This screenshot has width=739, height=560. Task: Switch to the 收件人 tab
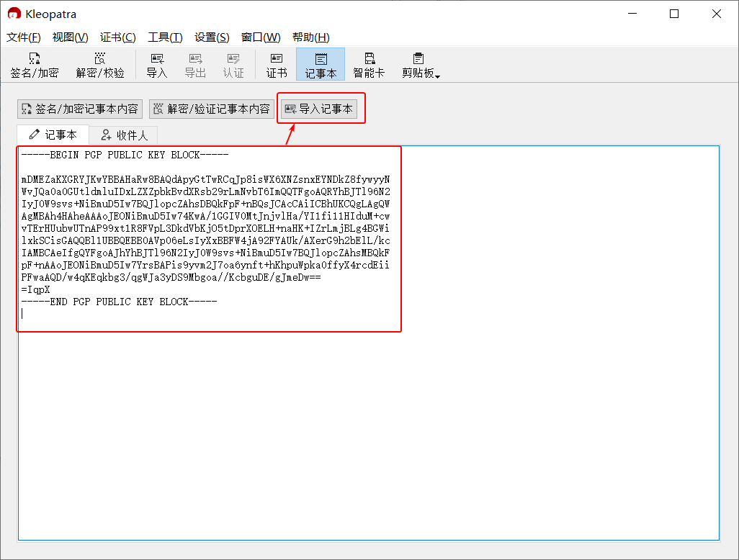[124, 135]
